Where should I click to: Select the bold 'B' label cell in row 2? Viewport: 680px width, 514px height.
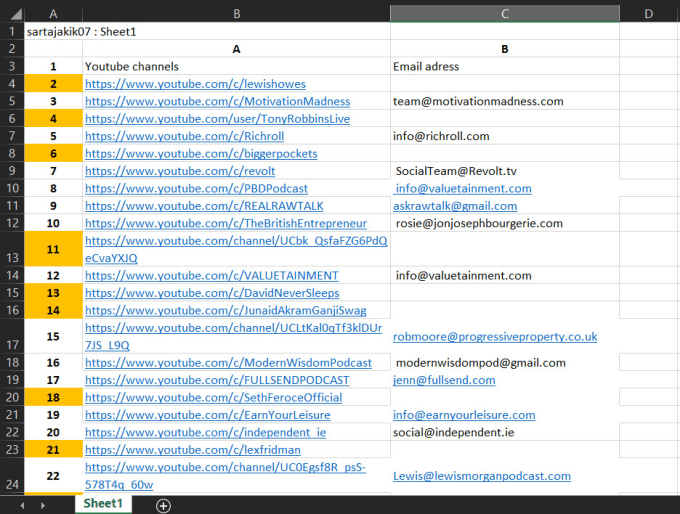pos(505,49)
